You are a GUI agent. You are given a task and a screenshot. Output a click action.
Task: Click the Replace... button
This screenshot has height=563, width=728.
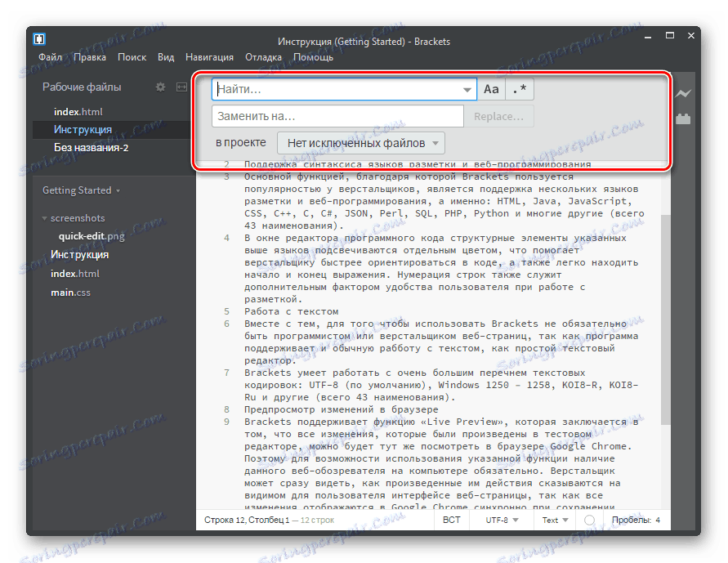(498, 117)
